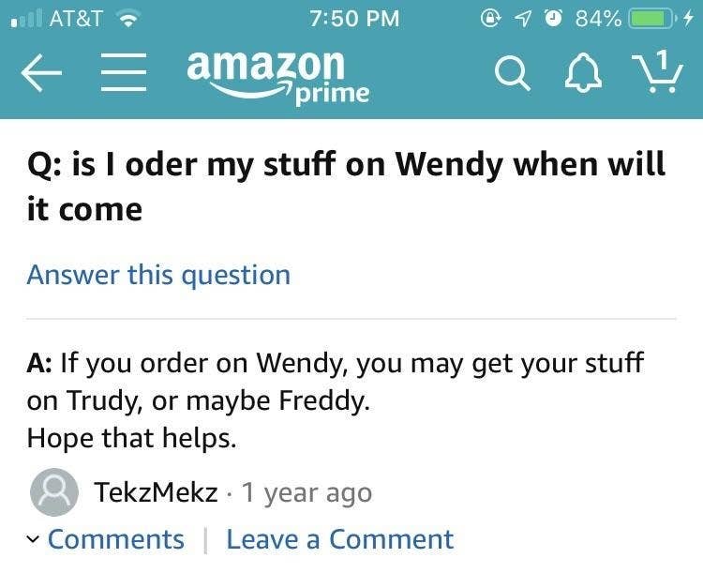The height and width of the screenshot is (588, 703).
Task: Tap the TekzMekz username
Action: [x=157, y=492]
